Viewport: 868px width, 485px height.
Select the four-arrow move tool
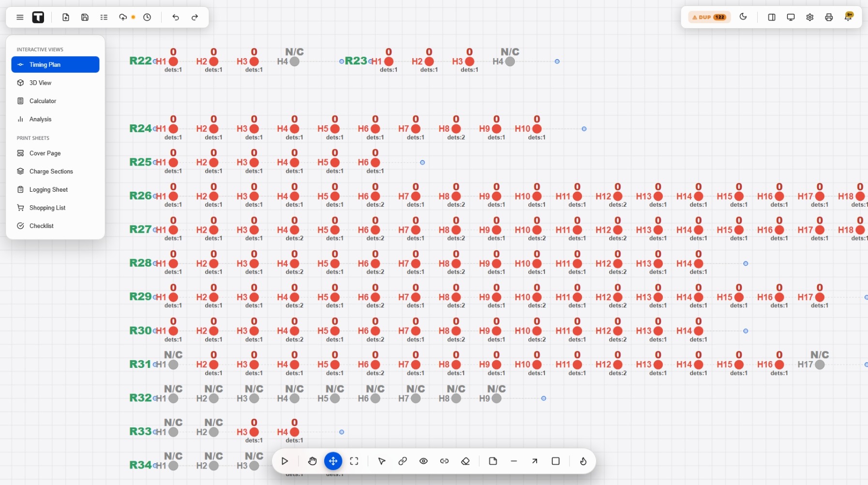pos(333,461)
